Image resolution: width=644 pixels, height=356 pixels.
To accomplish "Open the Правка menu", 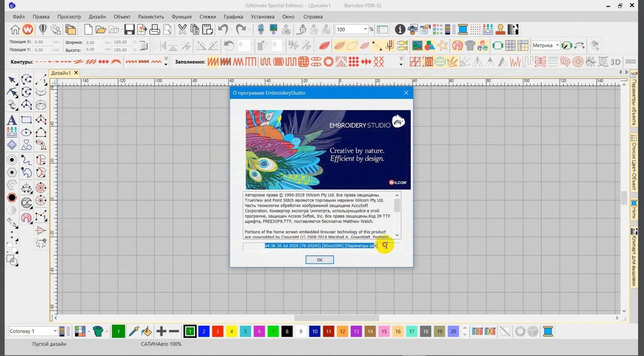I will pos(41,17).
